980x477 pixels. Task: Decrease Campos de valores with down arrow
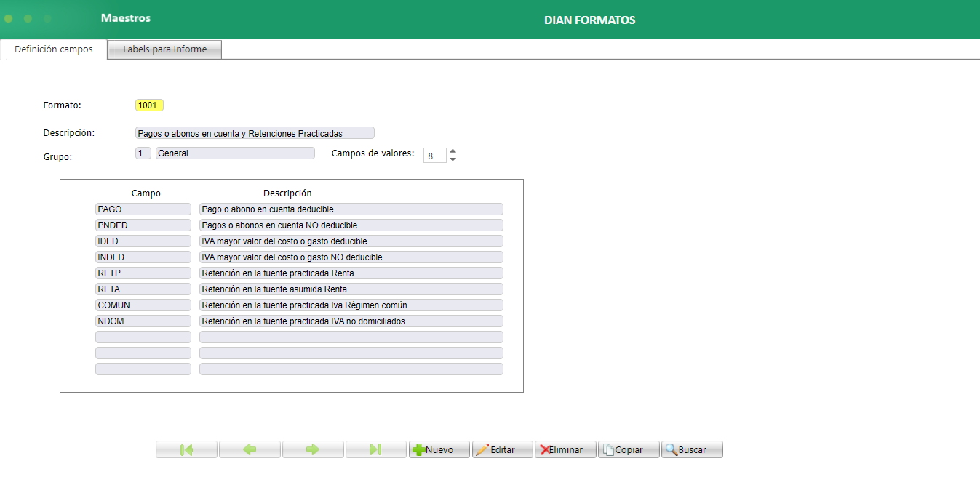pyautogui.click(x=453, y=159)
